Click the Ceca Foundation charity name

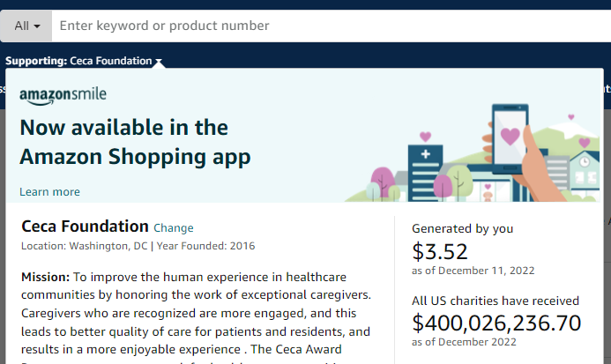85,227
